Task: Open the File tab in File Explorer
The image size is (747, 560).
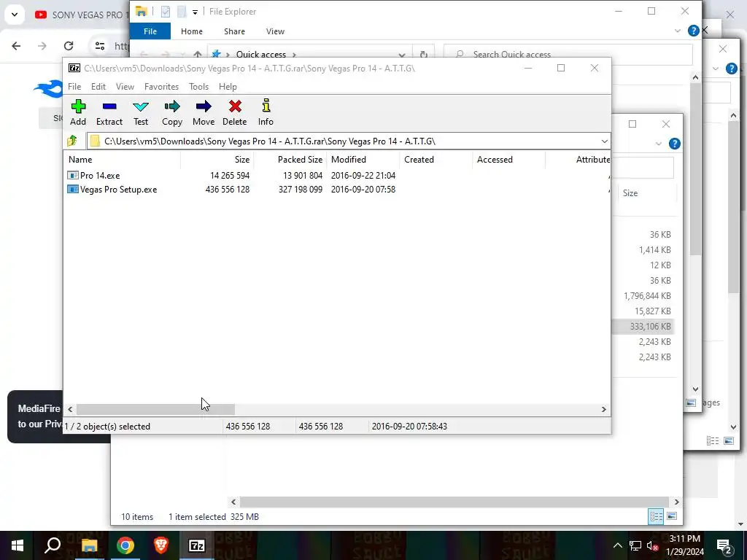Action: click(x=150, y=31)
